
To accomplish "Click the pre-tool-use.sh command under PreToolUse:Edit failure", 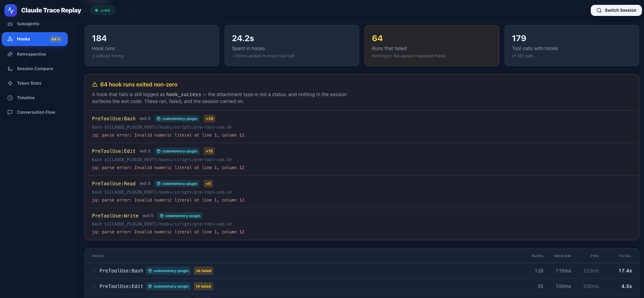I will click(x=162, y=160).
